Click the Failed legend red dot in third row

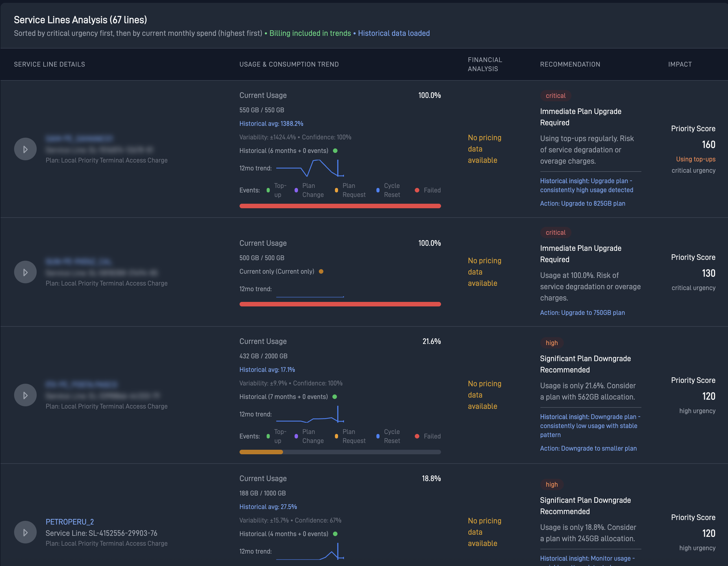point(417,436)
